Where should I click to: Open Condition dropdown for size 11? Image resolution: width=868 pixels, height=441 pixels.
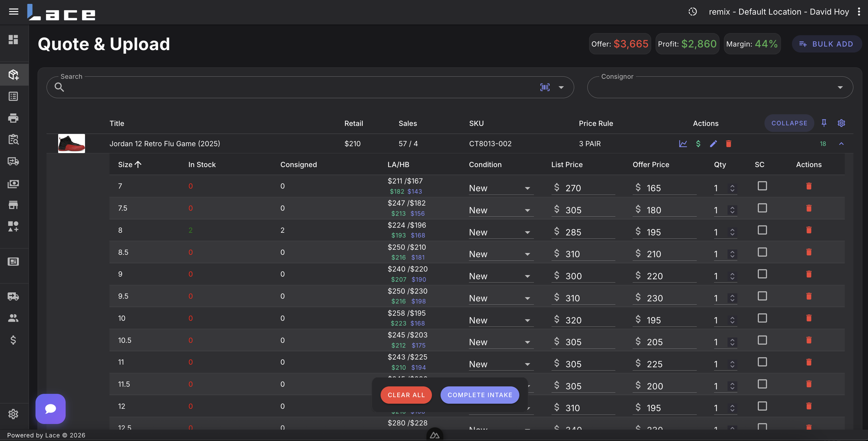point(501,364)
